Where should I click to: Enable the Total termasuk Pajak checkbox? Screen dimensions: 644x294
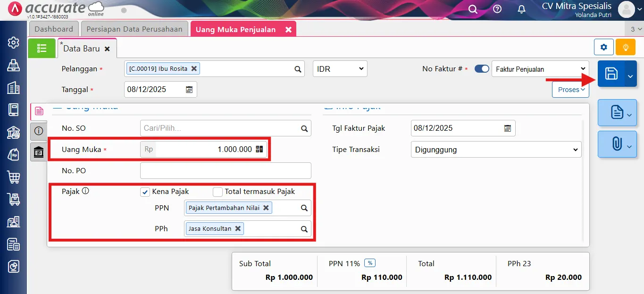pos(217,192)
